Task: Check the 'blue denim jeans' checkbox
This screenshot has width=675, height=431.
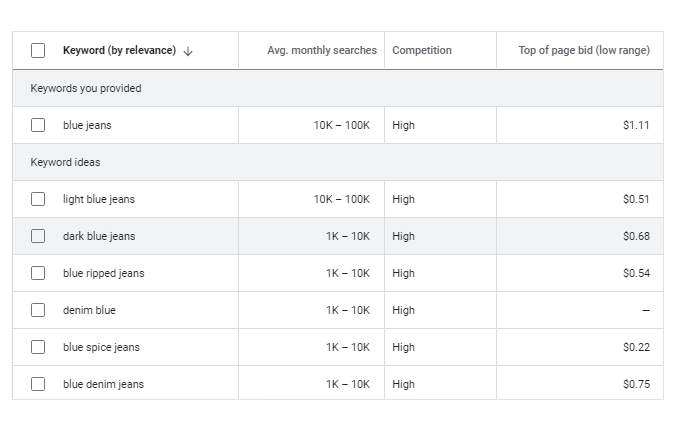Action: point(38,384)
